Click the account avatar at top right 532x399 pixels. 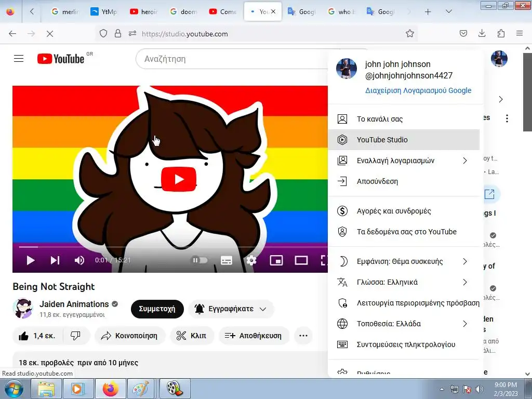pos(499,59)
